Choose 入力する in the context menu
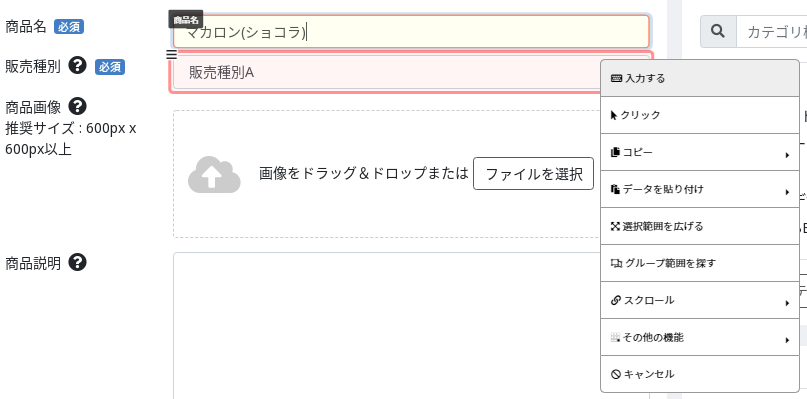 click(699, 78)
